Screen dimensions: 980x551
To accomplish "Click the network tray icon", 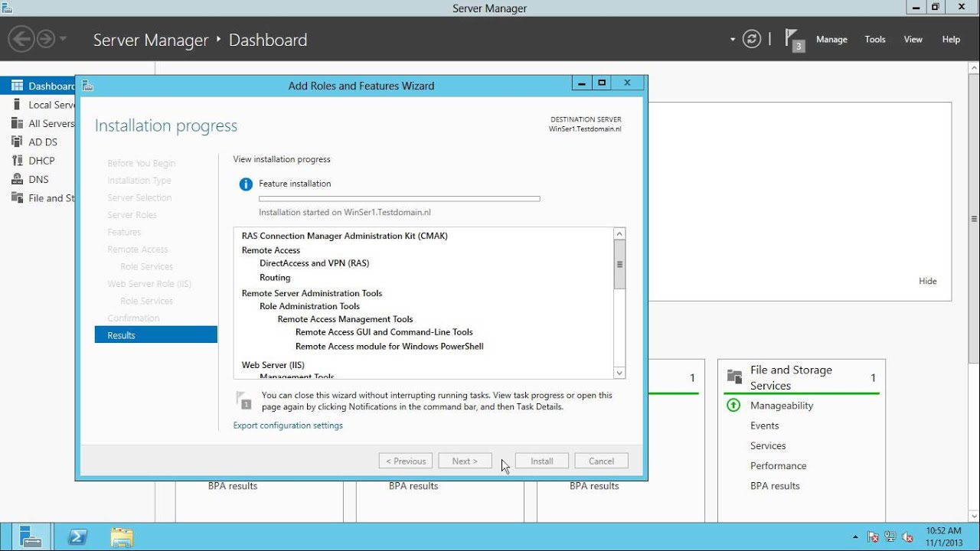I will pos(890,536).
